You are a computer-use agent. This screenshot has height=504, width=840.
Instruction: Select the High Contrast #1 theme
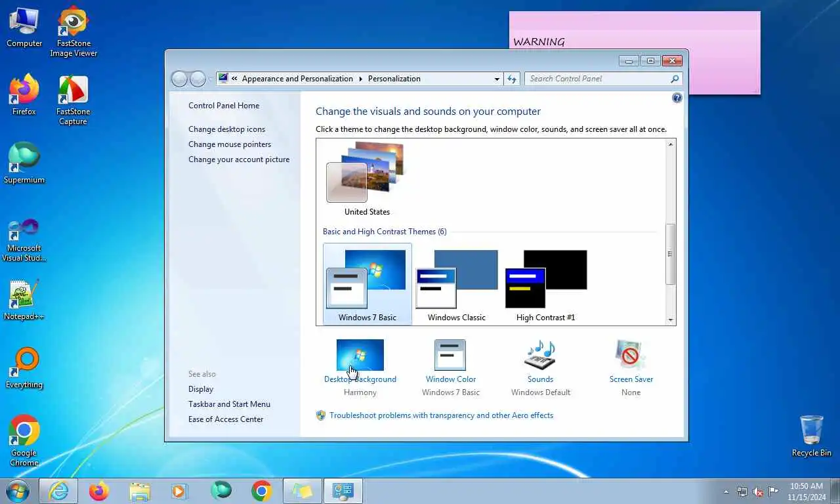coord(545,284)
